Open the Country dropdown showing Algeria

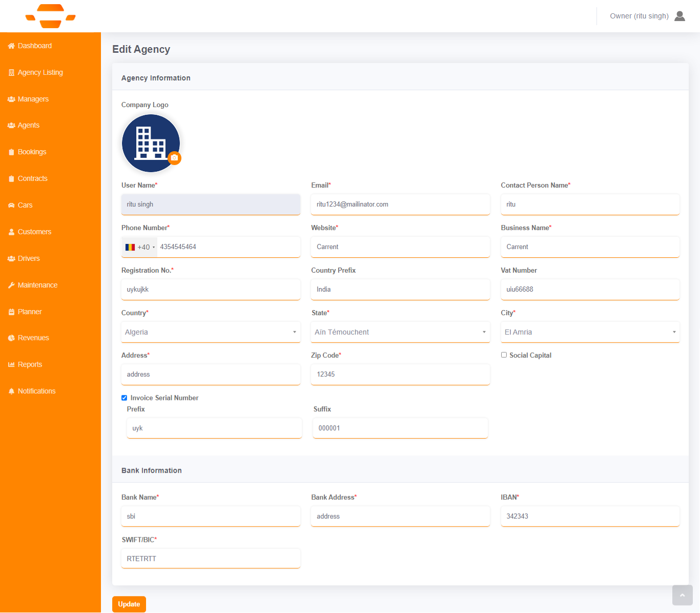point(211,332)
